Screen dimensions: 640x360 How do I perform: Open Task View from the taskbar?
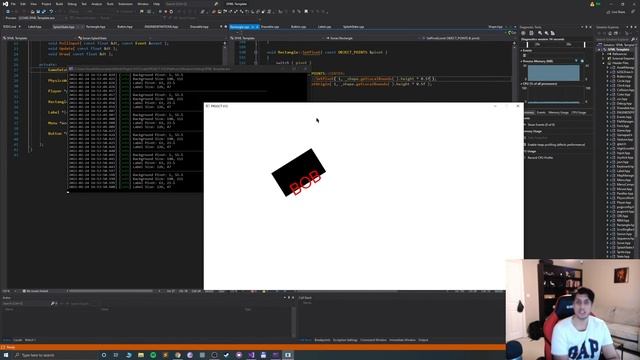click(x=116, y=355)
